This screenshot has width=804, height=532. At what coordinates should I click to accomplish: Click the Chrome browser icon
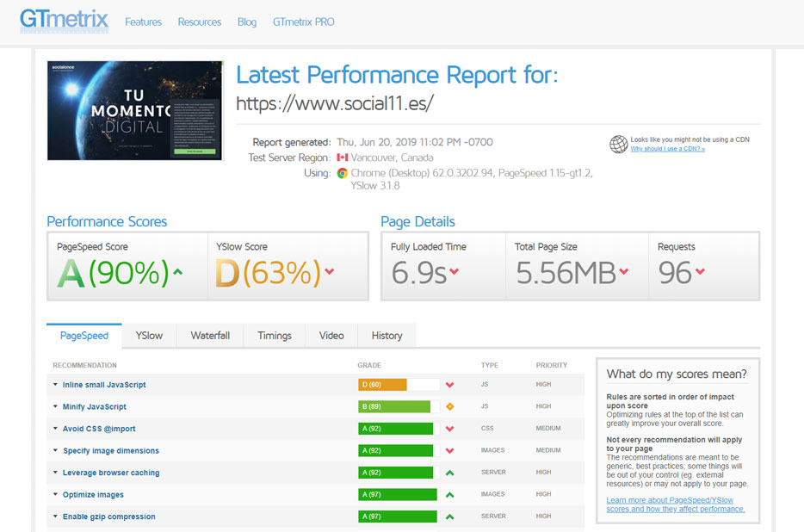point(343,173)
